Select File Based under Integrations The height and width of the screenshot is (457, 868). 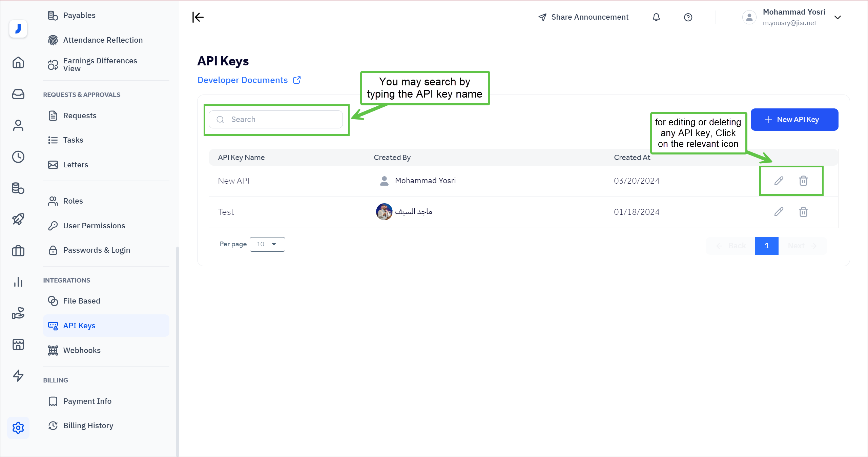point(82,300)
